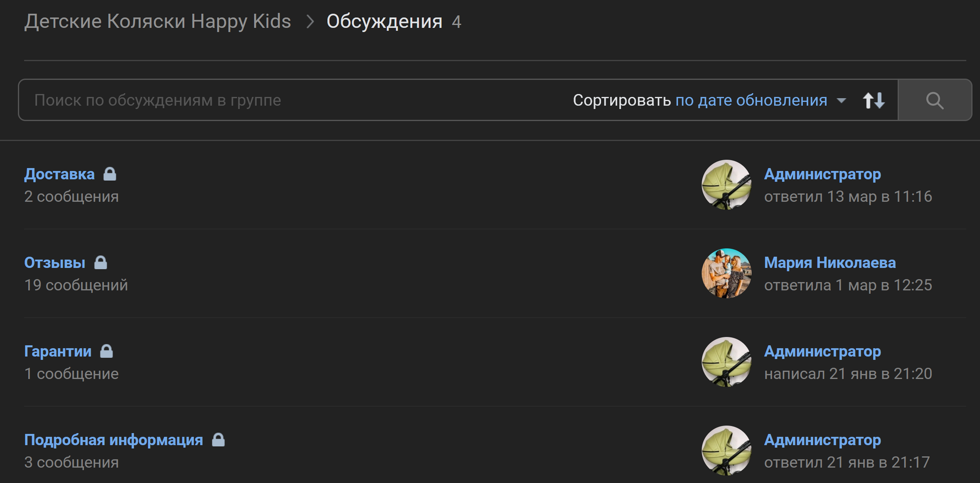Open the Подробная информация topic
Screen dimensions: 980x483
[x=113, y=440]
